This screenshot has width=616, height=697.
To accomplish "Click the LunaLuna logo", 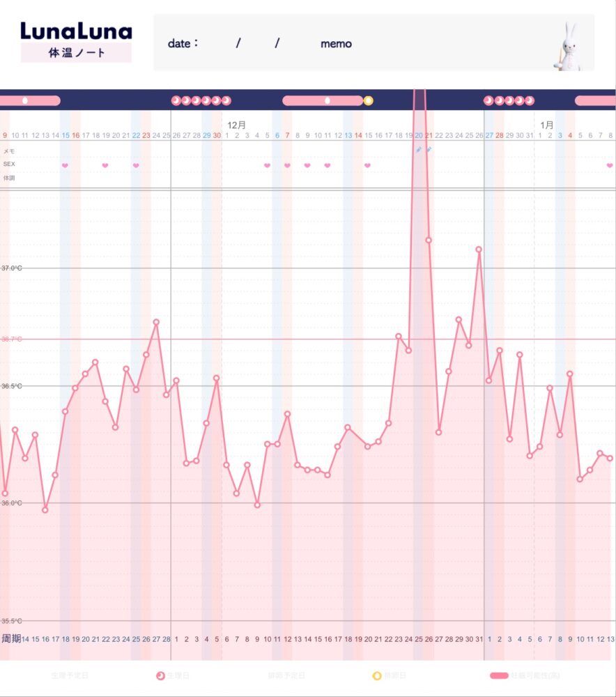I will (76, 31).
